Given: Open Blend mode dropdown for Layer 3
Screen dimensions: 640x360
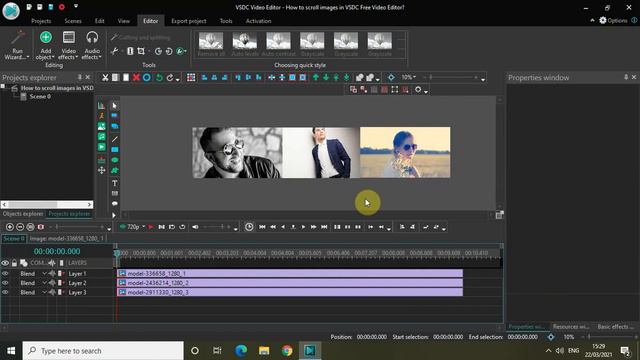Looking at the screenshot, I should [44, 292].
